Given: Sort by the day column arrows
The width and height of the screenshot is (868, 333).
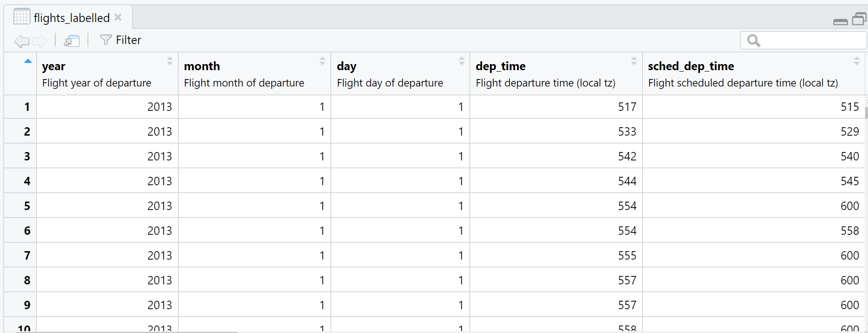Looking at the screenshot, I should (462, 61).
